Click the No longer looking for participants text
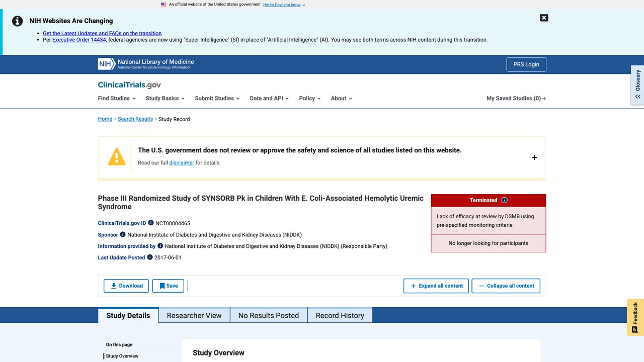This screenshot has height=362, width=644. click(x=489, y=243)
